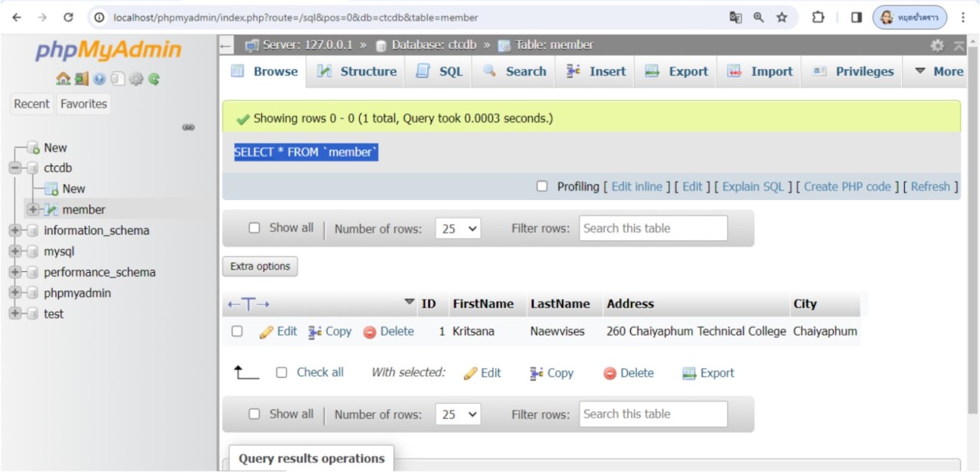Image resolution: width=980 pixels, height=472 pixels.
Task: Collapse the ctcdb database tree node
Action: point(15,168)
